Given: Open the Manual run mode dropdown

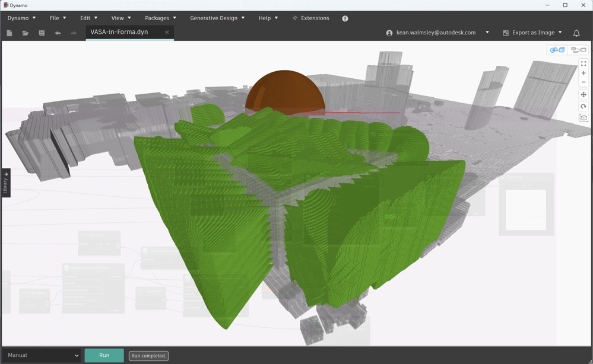Looking at the screenshot, I should 42,355.
